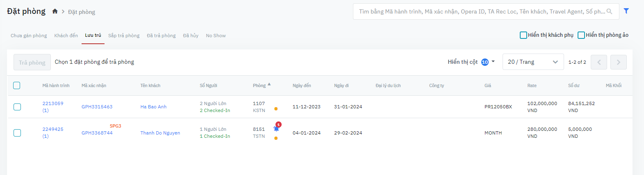Switch to the No Show tab
Viewport: 644px width, 175px height.
coord(216,36)
